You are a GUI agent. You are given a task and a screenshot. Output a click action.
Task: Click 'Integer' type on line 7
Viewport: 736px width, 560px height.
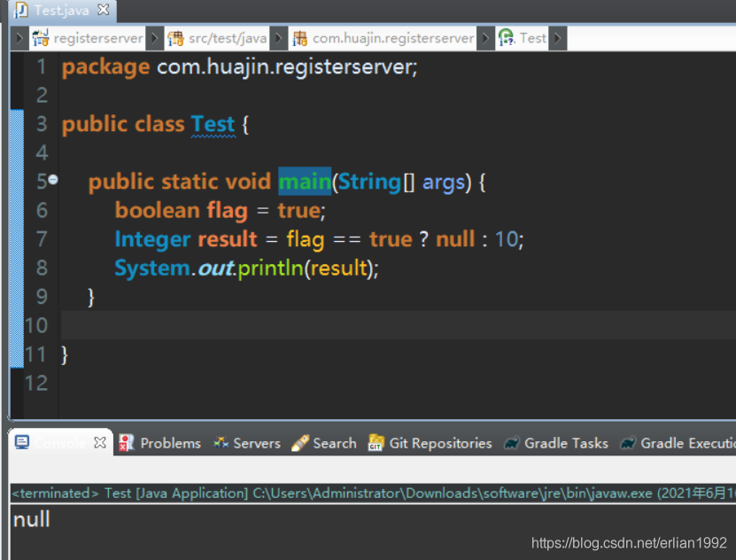(x=152, y=239)
